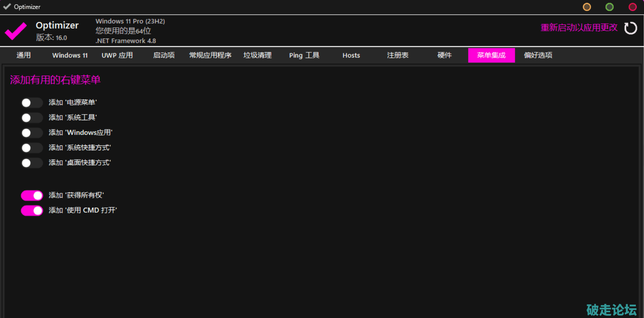Click the green maximize circle button
Screen dimensions: 644x318
pos(609,7)
